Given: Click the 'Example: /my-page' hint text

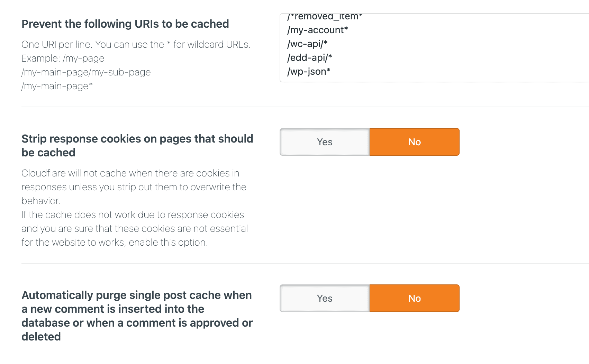Looking at the screenshot, I should tap(63, 58).
